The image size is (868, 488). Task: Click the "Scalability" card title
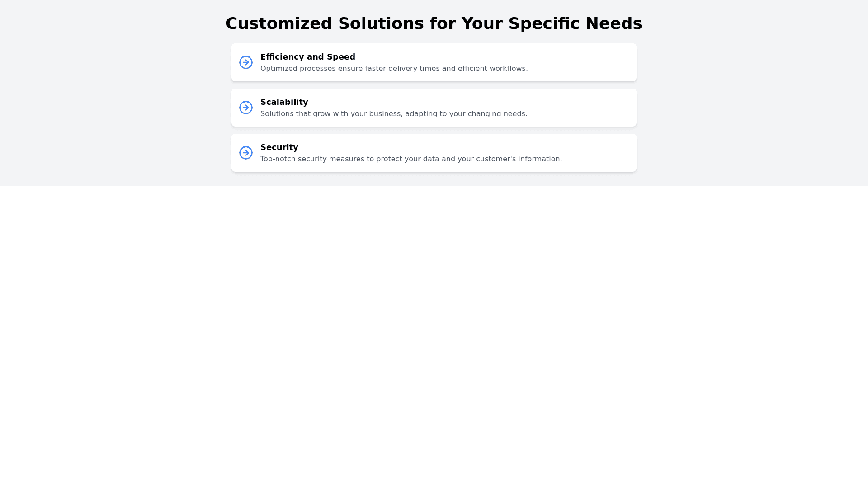click(284, 102)
